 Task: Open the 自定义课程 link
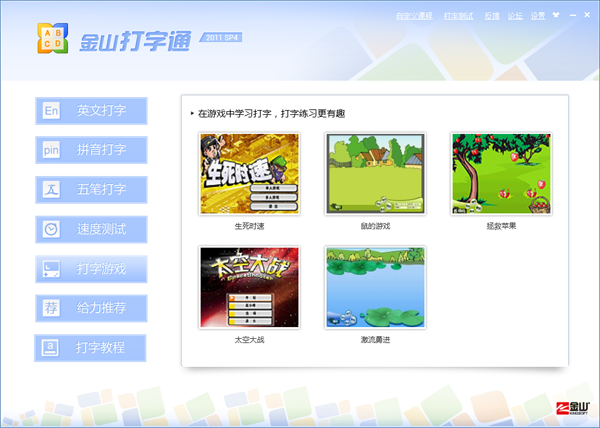click(416, 16)
